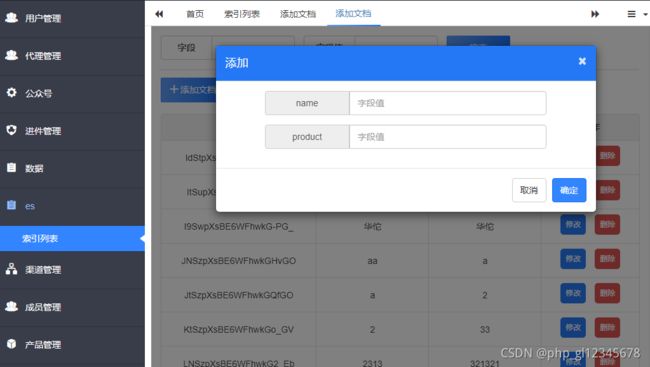Click the JtSzpXsBE6WFhwkGQfGO id cell
The height and width of the screenshot is (367, 650).
coord(239,295)
